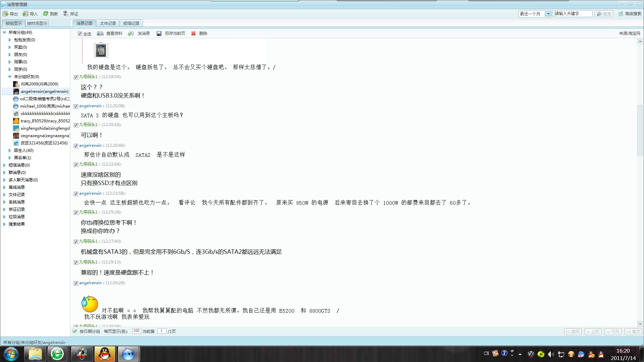This screenshot has width=644, height=362.
Task: Focus the 请输入关键字 keyword search field
Action: point(573,14)
